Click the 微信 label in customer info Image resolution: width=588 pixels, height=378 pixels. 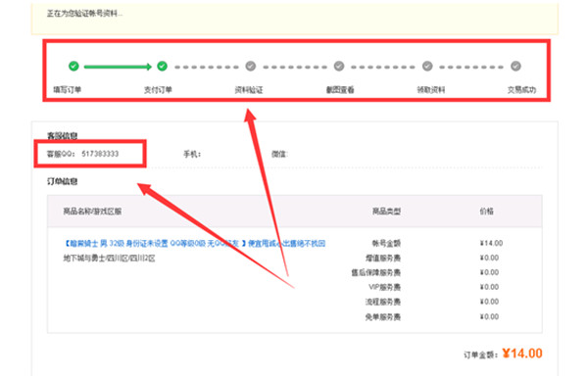tap(279, 154)
